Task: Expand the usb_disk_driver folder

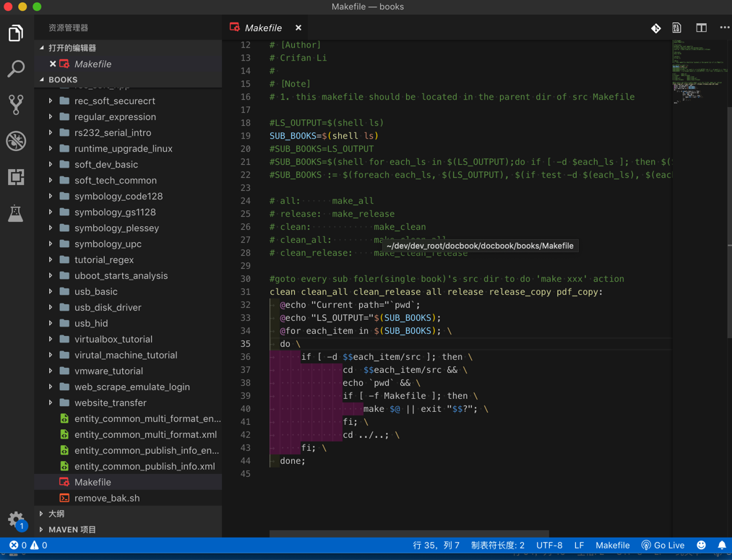Action: point(108,307)
